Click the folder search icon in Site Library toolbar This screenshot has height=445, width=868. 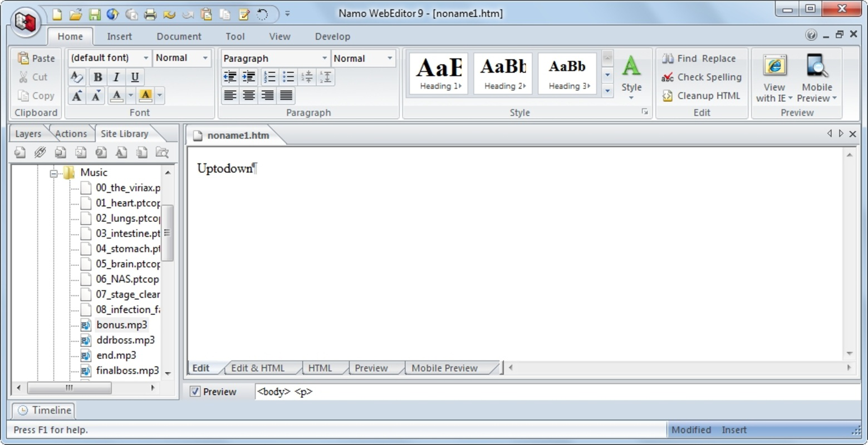click(x=162, y=152)
